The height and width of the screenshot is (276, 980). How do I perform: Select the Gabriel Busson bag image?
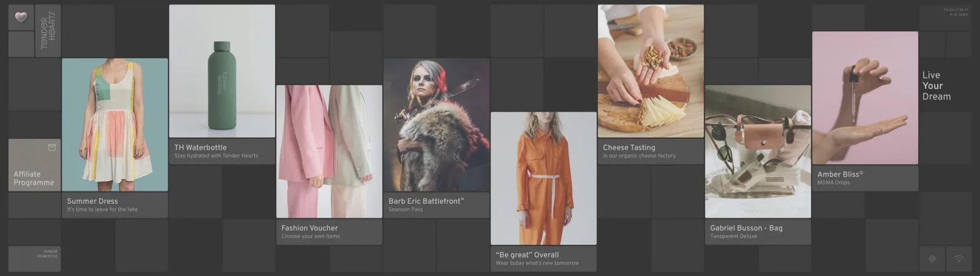click(758, 151)
